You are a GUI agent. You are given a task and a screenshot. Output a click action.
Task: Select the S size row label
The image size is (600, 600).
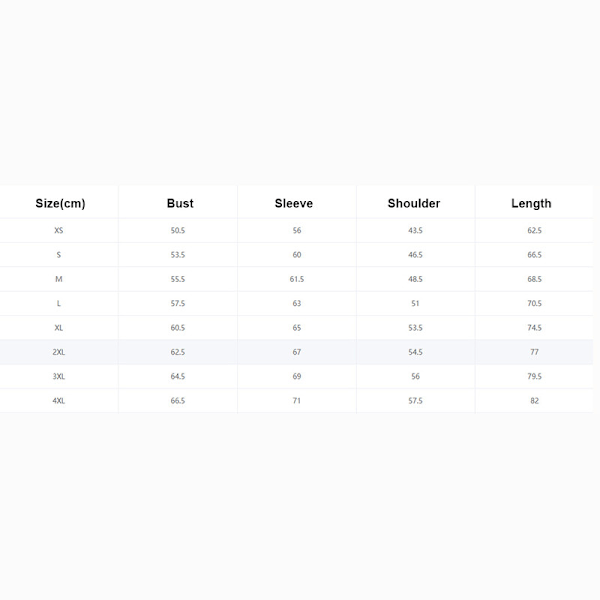tap(59, 255)
